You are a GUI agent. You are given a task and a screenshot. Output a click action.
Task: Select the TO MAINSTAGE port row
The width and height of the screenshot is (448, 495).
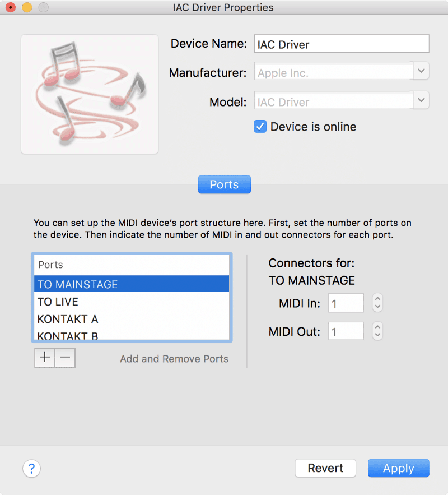[x=132, y=284]
